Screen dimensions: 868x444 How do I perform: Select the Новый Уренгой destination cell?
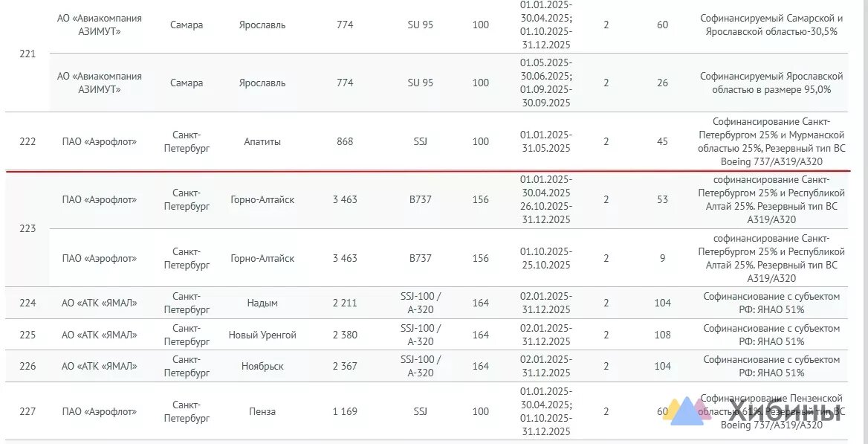(x=262, y=335)
